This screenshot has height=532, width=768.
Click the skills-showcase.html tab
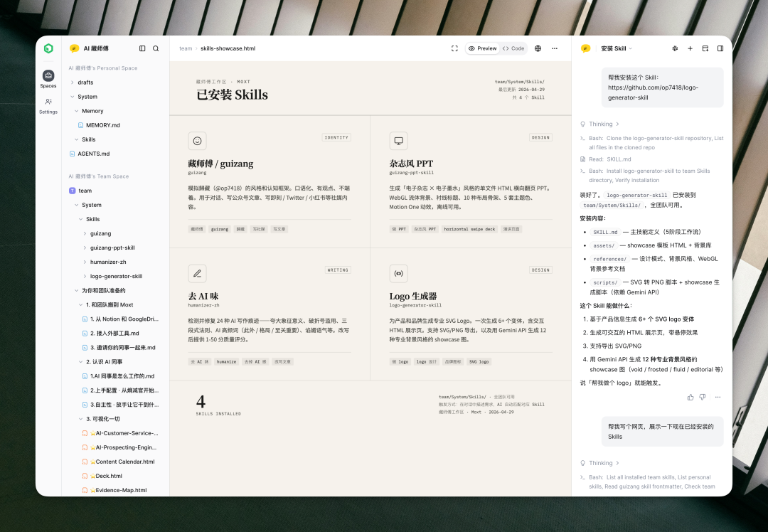pyautogui.click(x=229, y=48)
